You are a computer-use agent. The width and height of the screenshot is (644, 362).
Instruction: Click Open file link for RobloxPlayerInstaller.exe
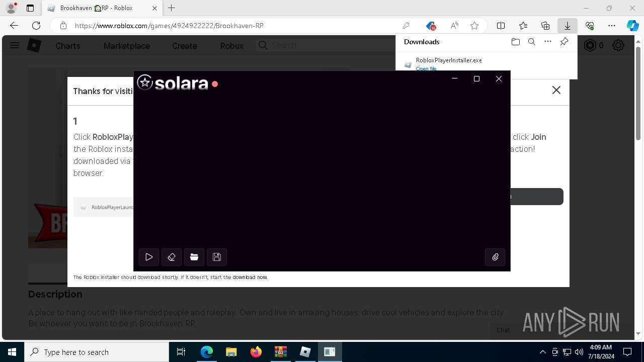426,69
